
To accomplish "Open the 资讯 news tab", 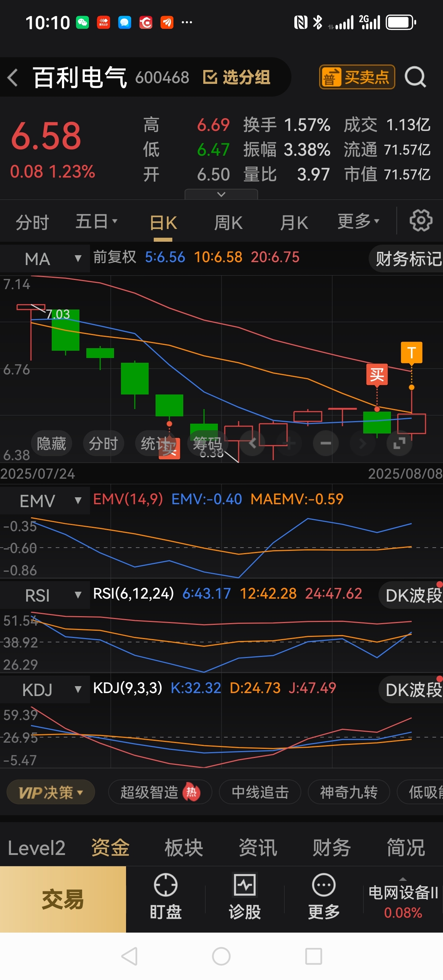I will pyautogui.click(x=258, y=848).
